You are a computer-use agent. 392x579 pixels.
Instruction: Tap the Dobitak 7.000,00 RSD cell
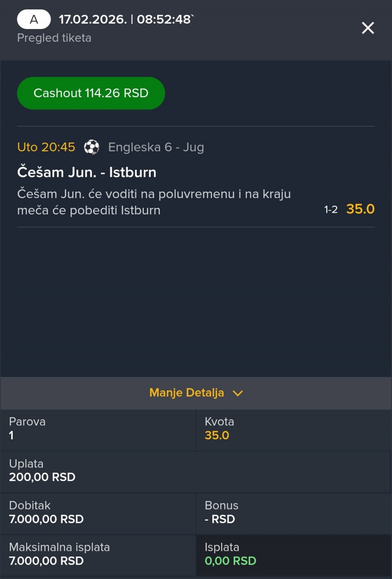coord(98,513)
